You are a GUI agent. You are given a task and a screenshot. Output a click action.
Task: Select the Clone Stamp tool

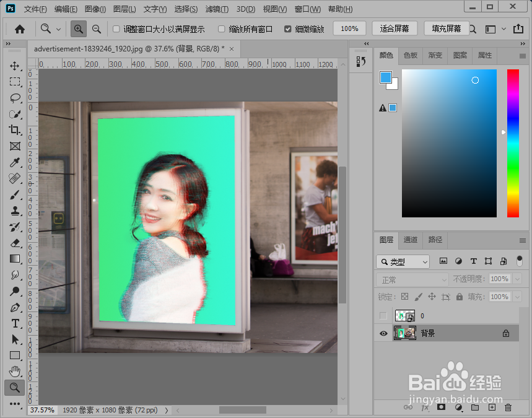coord(15,211)
